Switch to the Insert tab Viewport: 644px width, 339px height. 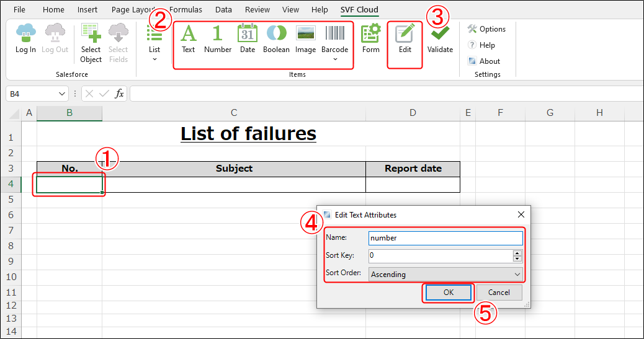pyautogui.click(x=87, y=9)
